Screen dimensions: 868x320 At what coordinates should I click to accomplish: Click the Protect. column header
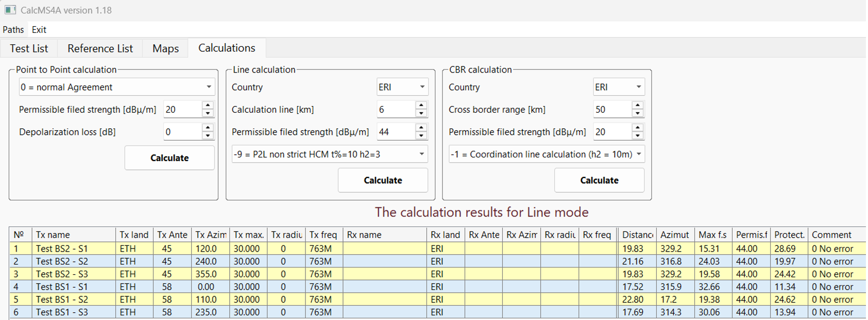pyautogui.click(x=789, y=235)
